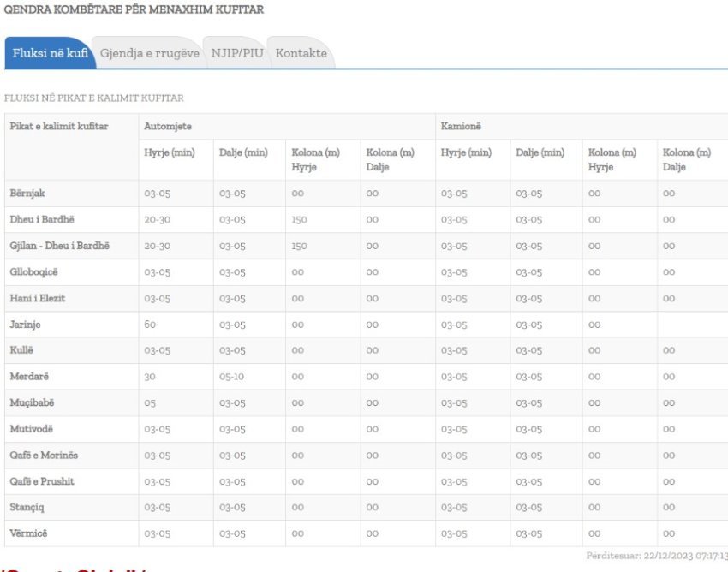Click the Vërmicë row name

click(x=29, y=533)
